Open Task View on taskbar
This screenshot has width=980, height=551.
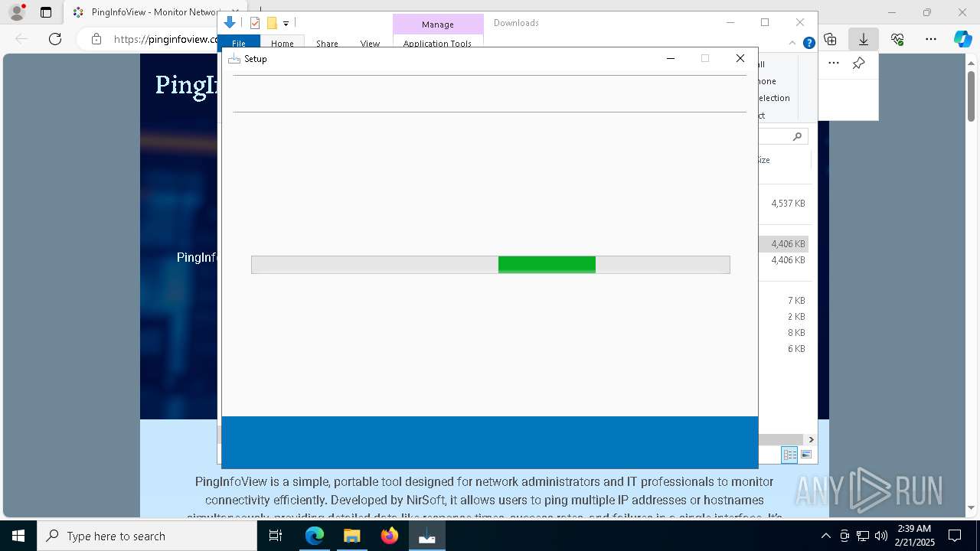(x=276, y=536)
